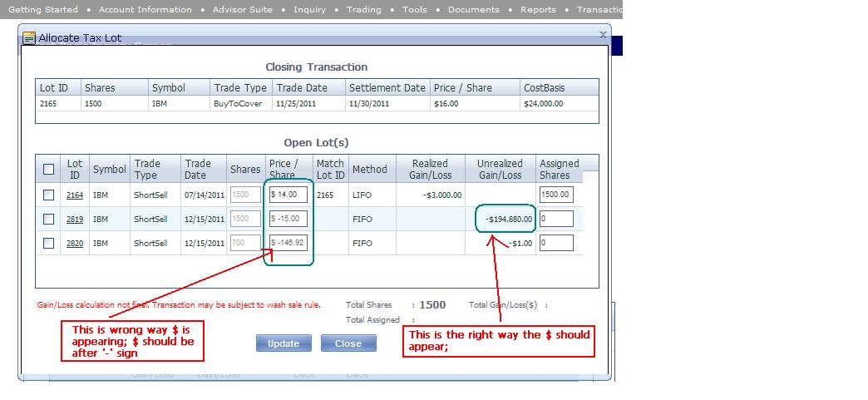Click the Update button
The height and width of the screenshot is (400, 868).
pyautogui.click(x=284, y=343)
